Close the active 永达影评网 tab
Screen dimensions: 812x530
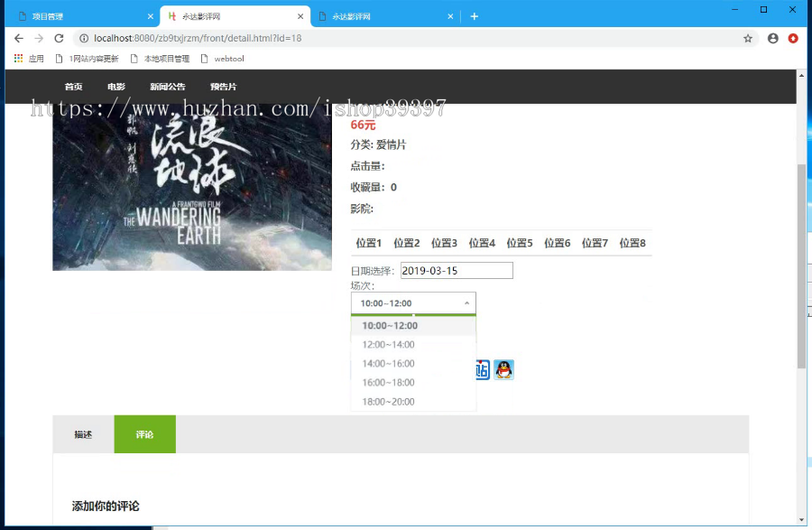(300, 16)
